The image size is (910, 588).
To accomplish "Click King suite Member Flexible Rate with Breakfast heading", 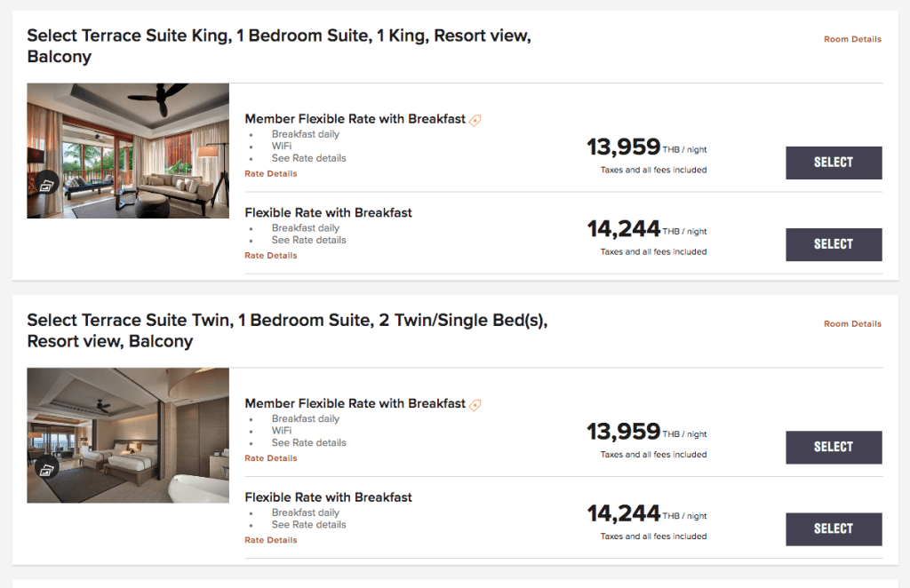I will pos(355,119).
